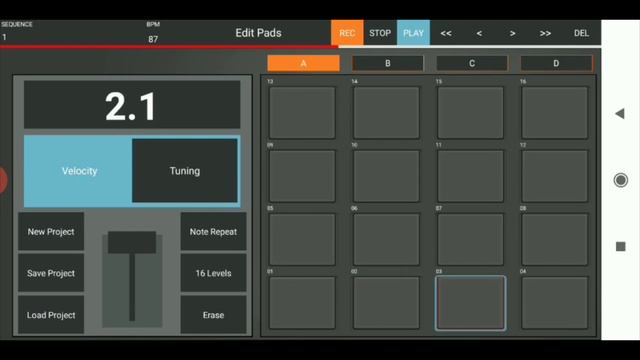Start playback with the PLAY button

pos(413,33)
